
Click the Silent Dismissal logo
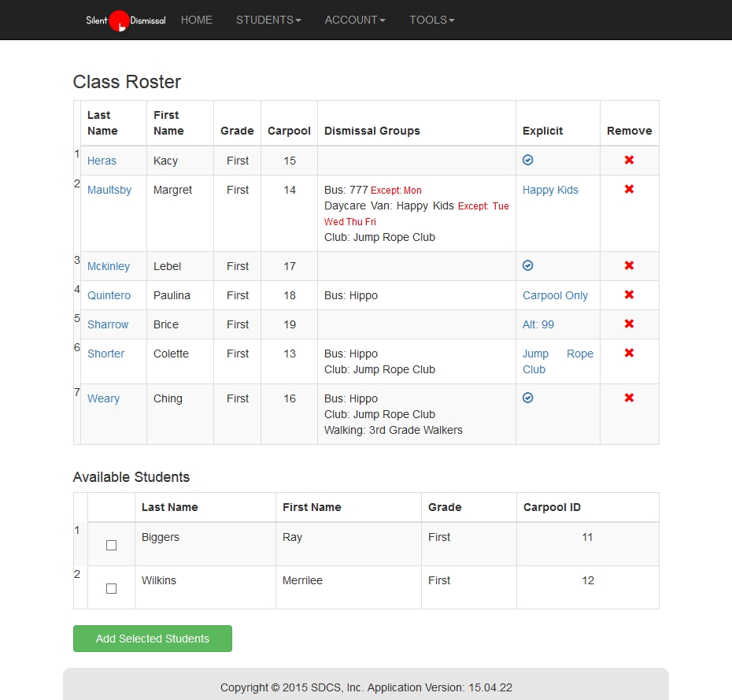click(x=125, y=20)
